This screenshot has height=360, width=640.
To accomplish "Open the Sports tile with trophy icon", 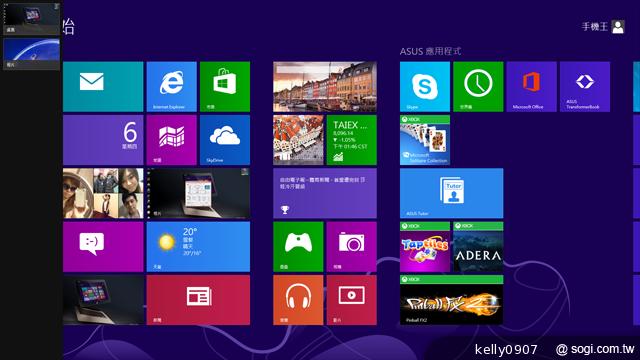I will pyautogui.click(x=325, y=193).
